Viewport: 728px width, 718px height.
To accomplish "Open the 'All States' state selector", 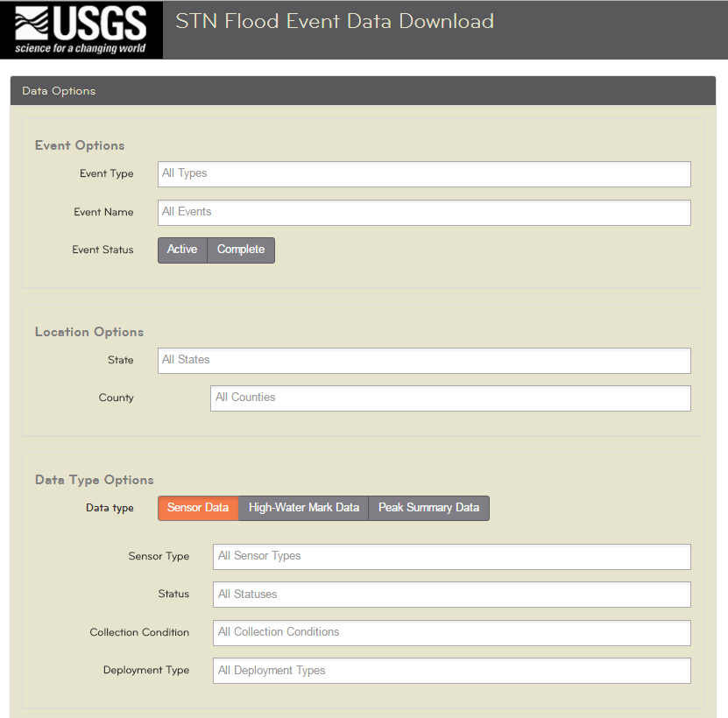I will pos(423,360).
